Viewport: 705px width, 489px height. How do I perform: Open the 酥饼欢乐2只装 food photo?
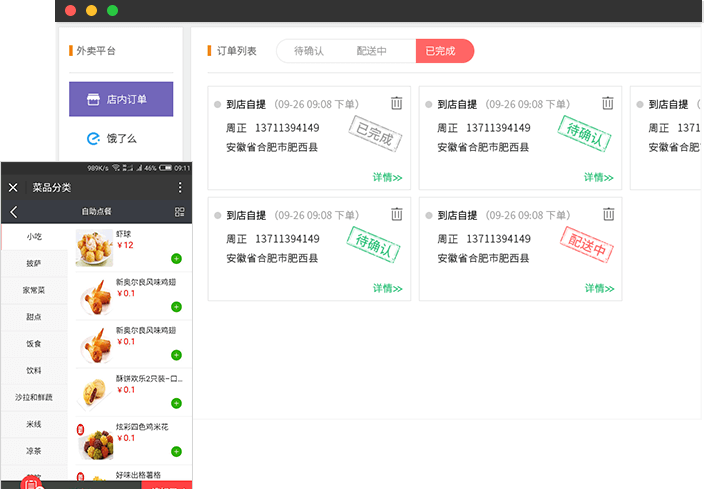point(94,393)
